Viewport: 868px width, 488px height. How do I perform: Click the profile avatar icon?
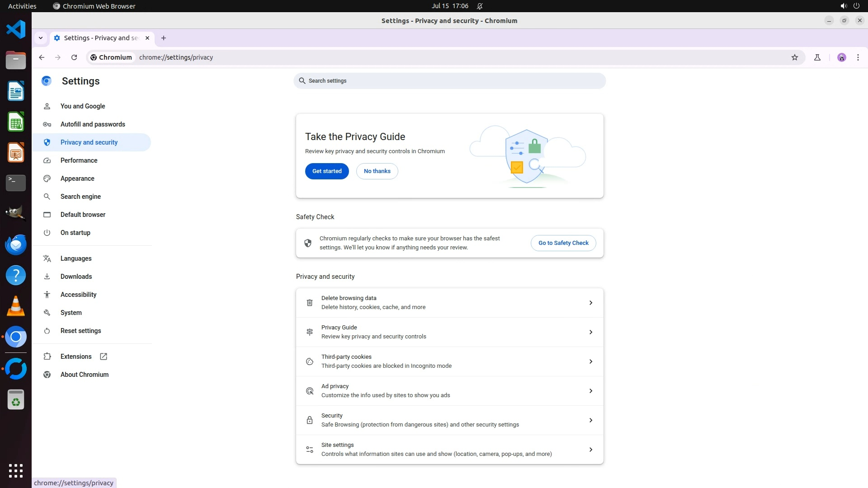pos(841,57)
